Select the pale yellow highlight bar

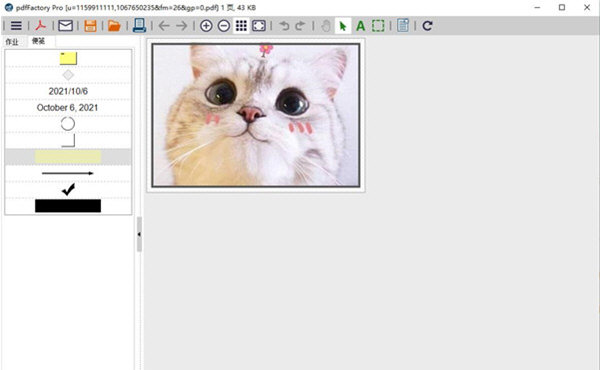click(68, 157)
